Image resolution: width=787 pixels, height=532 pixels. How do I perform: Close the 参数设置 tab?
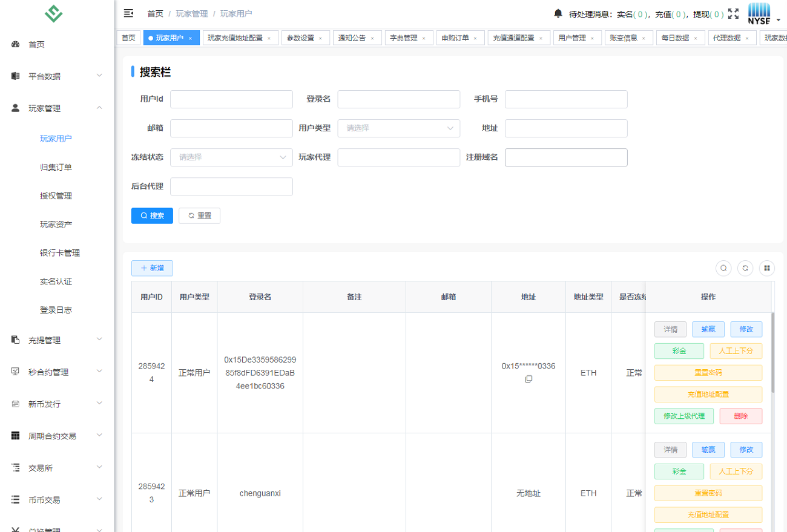[x=321, y=38]
